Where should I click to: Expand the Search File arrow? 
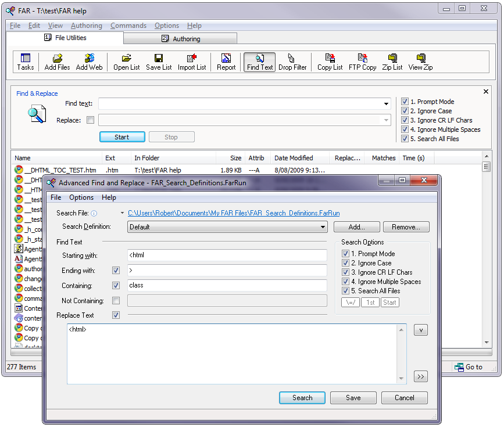pos(123,213)
